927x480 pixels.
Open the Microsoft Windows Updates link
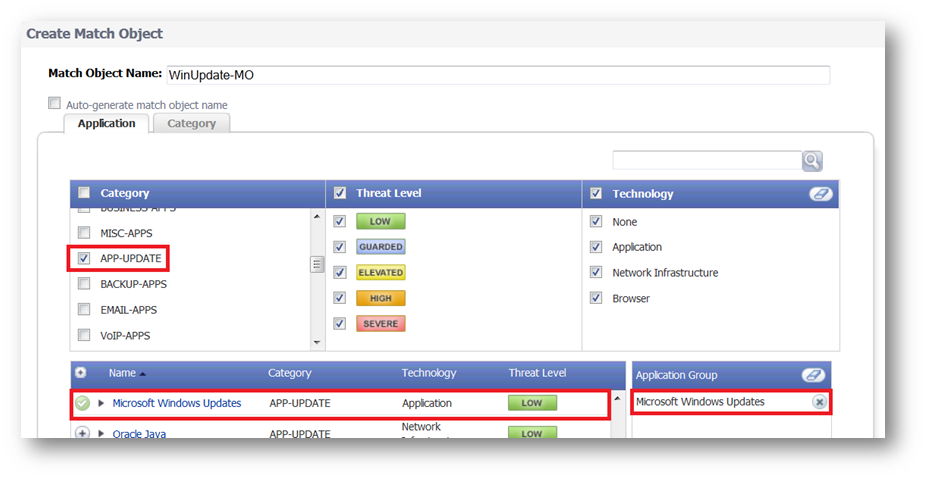176,403
